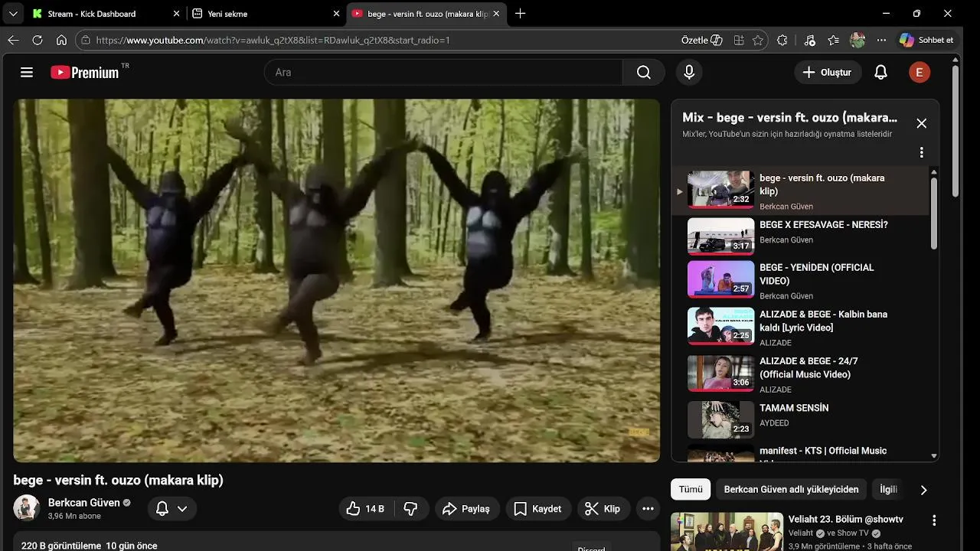Screen dimensions: 980x551
Task: Start voice search with microphone icon
Action: pyautogui.click(x=689, y=72)
